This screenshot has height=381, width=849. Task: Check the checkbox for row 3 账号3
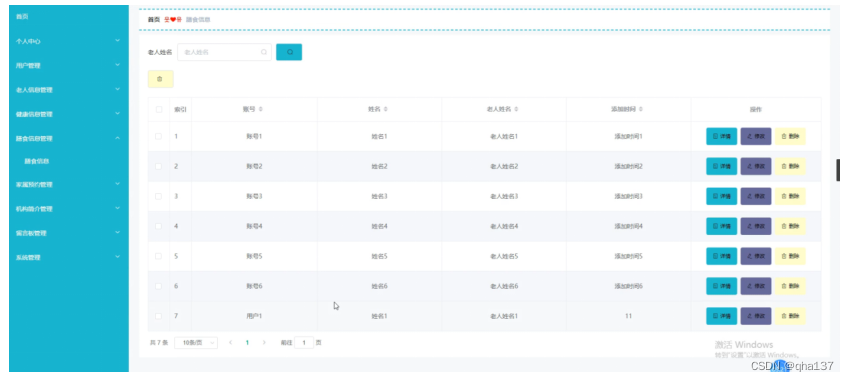159,196
